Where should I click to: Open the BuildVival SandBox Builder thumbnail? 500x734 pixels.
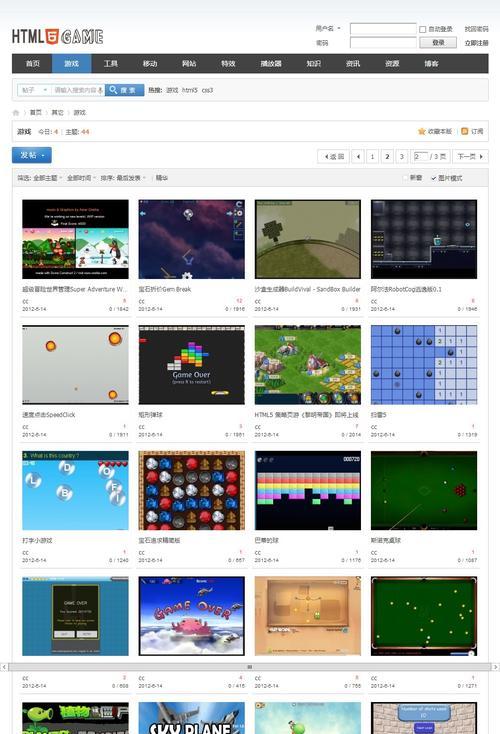click(x=308, y=239)
